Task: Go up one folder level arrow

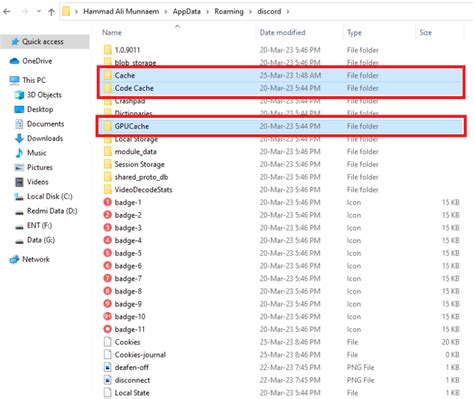Action: coord(51,12)
